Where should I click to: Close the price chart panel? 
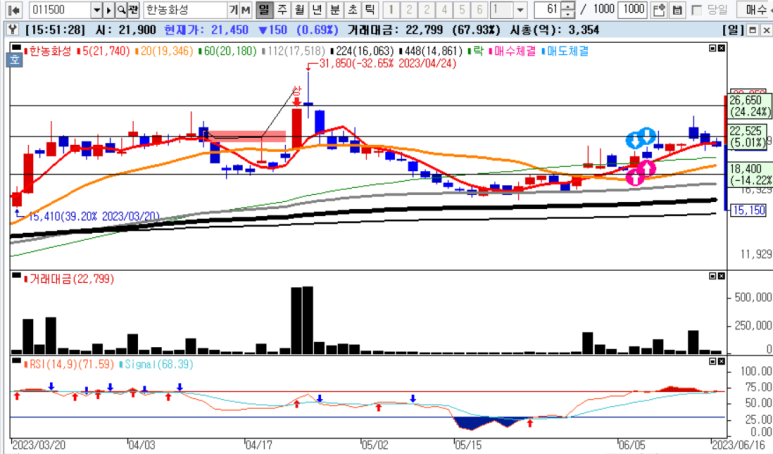click(x=721, y=48)
